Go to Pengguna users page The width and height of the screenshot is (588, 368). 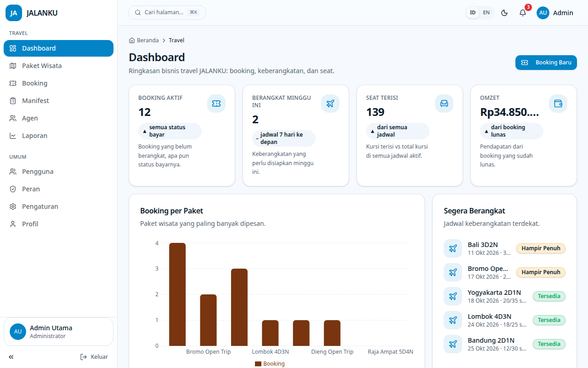point(58,172)
